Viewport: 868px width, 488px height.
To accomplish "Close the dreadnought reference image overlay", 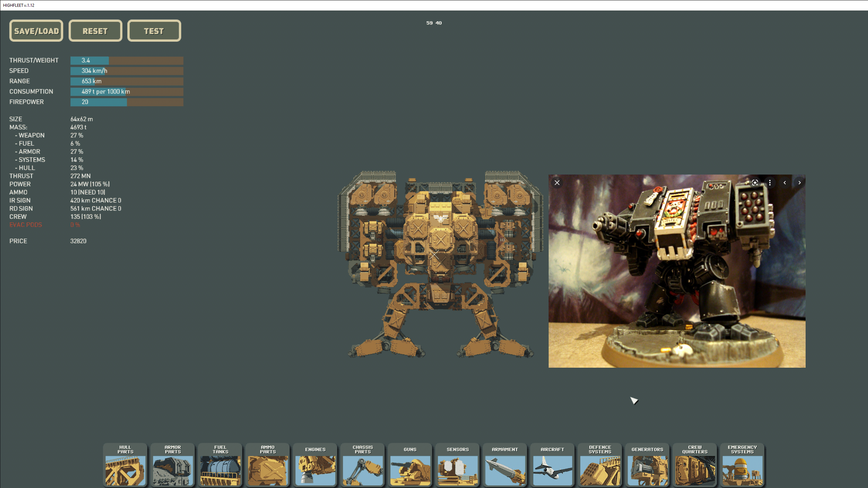I will point(557,183).
